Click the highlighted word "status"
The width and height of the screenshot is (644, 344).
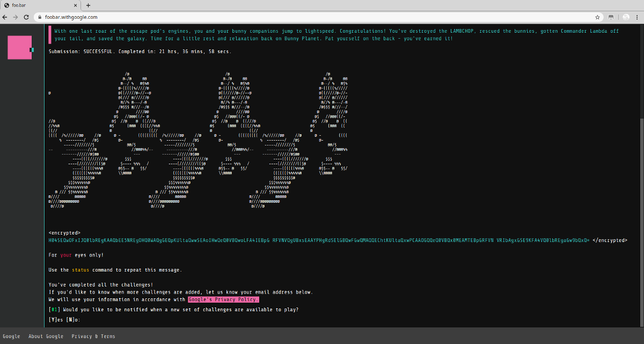click(x=80, y=270)
